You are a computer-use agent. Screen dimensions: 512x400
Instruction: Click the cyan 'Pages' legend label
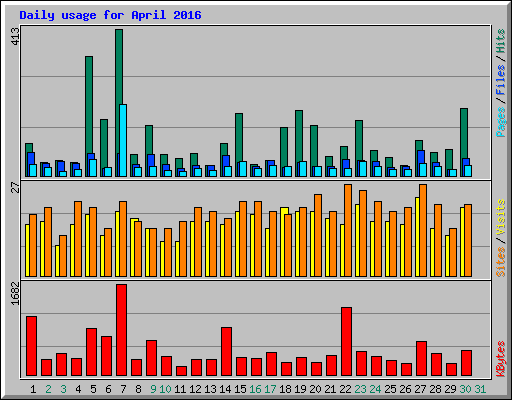[501, 122]
